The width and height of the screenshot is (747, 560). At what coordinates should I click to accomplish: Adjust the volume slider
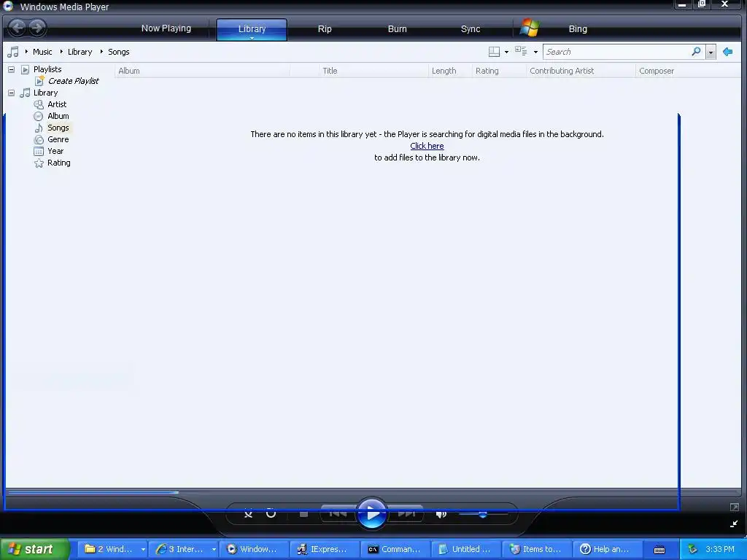pos(483,514)
